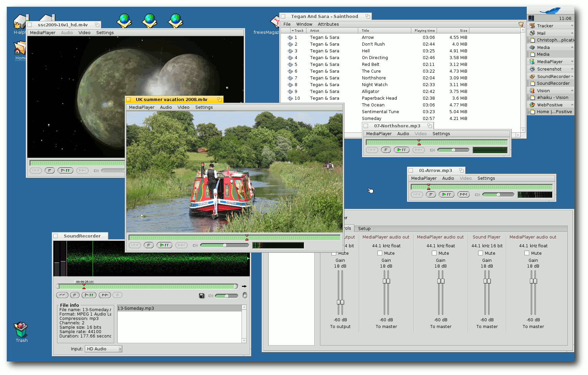Tick Mute on the rightmost MediaPlayer audio out

(527, 253)
